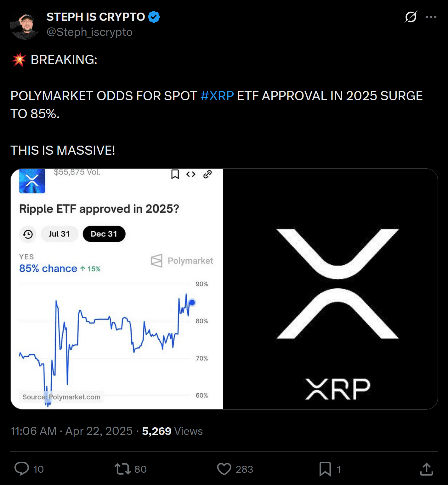This screenshot has height=485, width=448.
Task: Click the STEPH IS CRYPTO display name
Action: (x=96, y=17)
